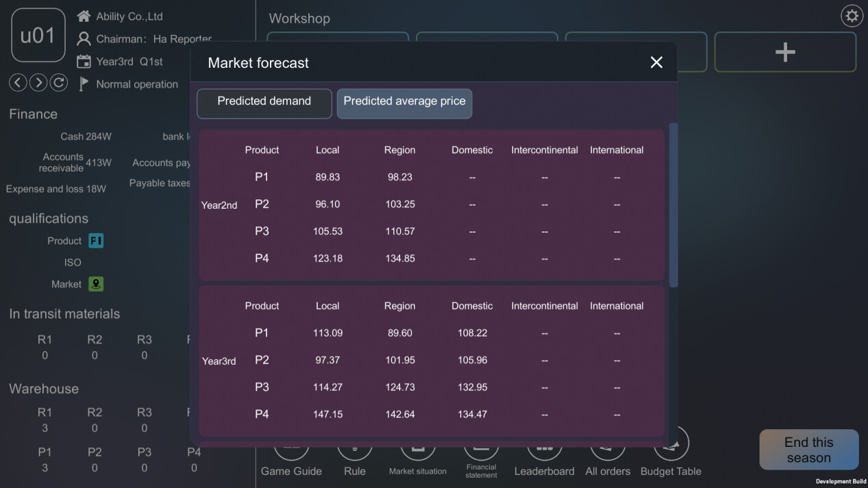Open the Leaderboard
Image resolution: width=868 pixels, height=488 pixels.
[544, 455]
